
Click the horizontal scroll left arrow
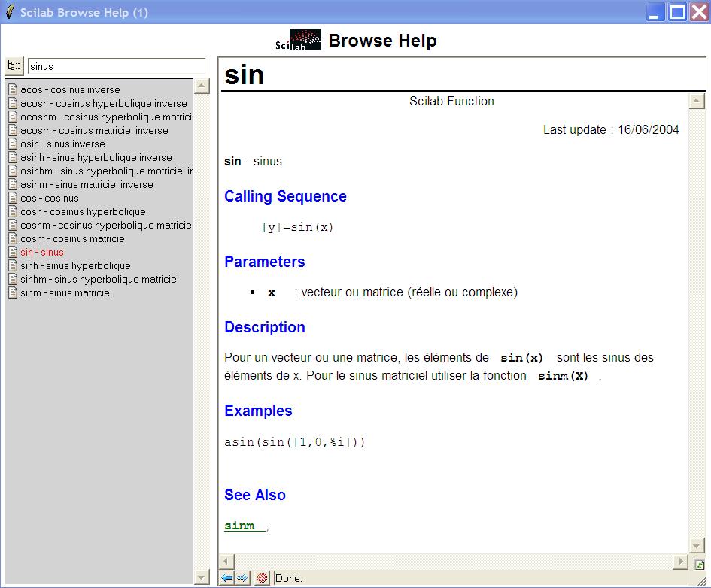coord(226,562)
